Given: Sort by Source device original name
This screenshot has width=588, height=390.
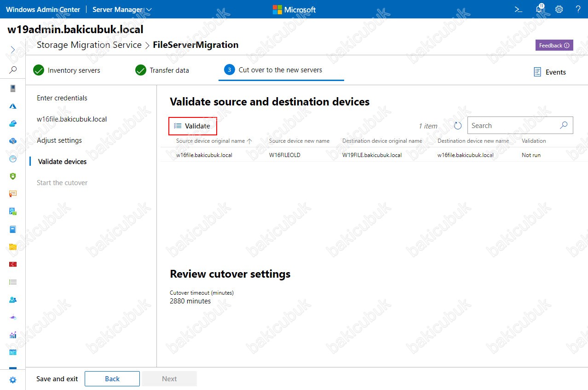Looking at the screenshot, I should 214,141.
